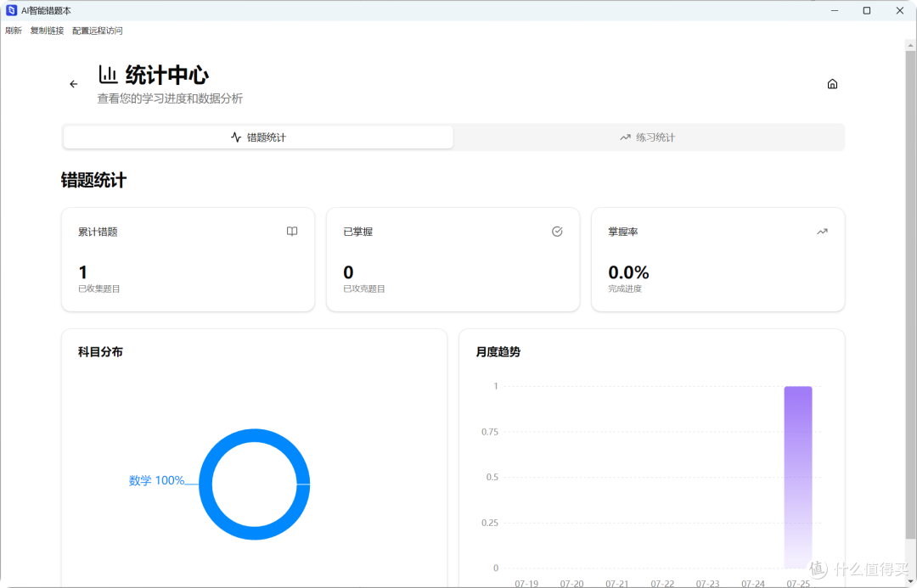Screen dimensions: 917x588
Task: Click the 统计中心 page title
Action: tap(166, 75)
